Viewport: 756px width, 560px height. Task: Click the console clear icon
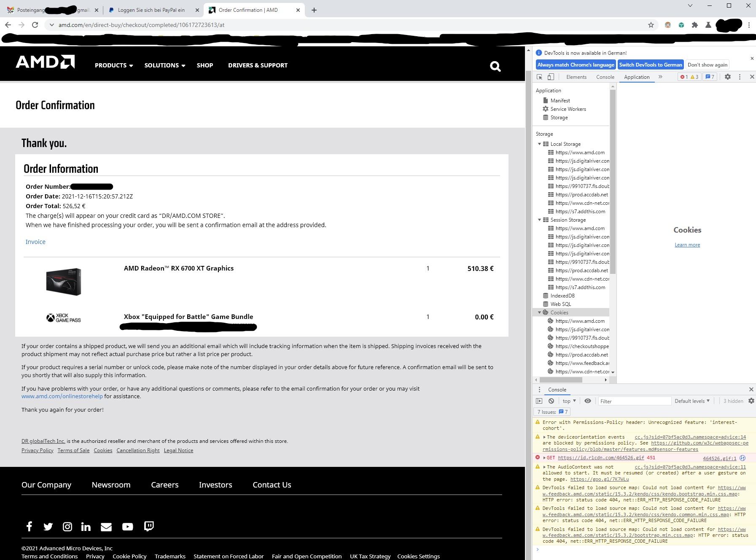pos(551,401)
